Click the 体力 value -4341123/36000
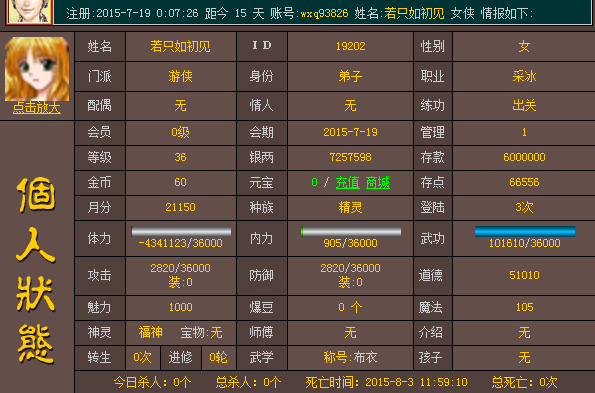Image resolution: width=595 pixels, height=393 pixels. [180, 243]
